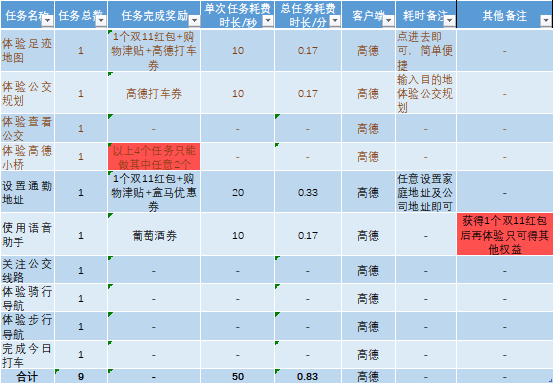554x384 pixels.
Task: Open the 客户端 column filter dropdown
Action: 389,21
